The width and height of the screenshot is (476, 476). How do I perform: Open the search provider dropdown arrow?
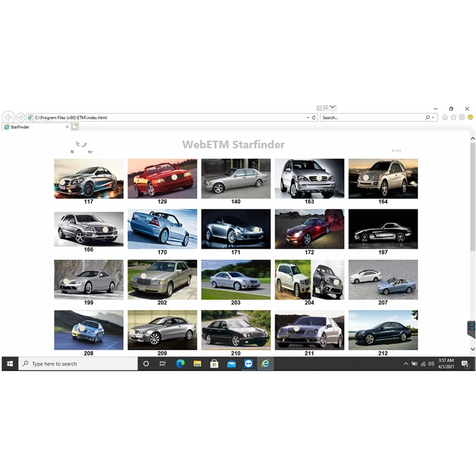click(x=433, y=117)
